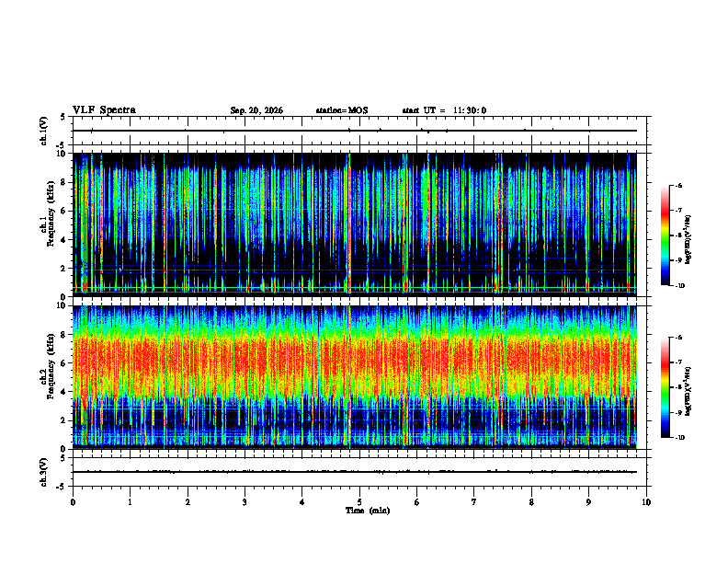Click the ch.3 (V) waveform trace
The image size is (728, 563).
(x=355, y=472)
